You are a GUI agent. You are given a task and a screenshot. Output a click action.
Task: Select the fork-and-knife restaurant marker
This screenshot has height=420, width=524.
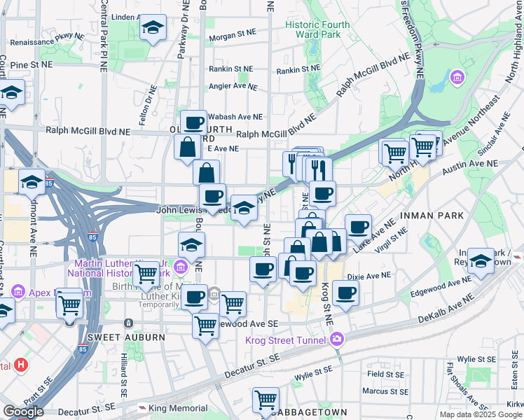click(319, 171)
